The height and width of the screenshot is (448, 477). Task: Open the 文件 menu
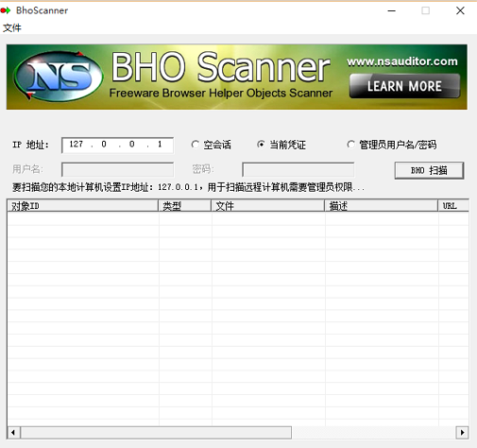coord(12,28)
